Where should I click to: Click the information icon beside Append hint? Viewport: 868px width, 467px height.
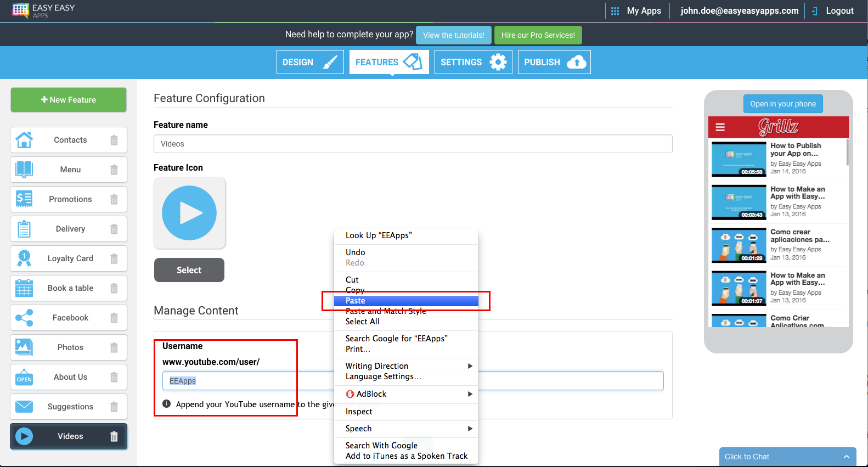(x=167, y=404)
